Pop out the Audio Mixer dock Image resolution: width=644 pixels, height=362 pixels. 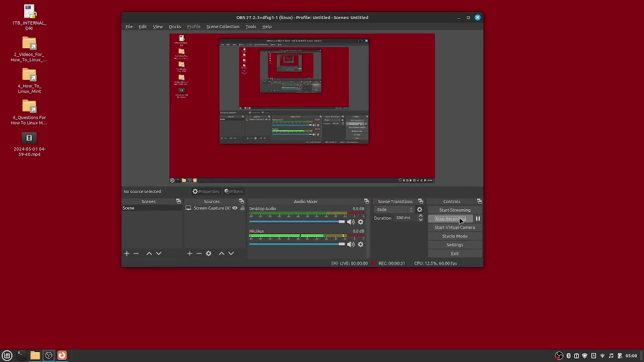366,202
